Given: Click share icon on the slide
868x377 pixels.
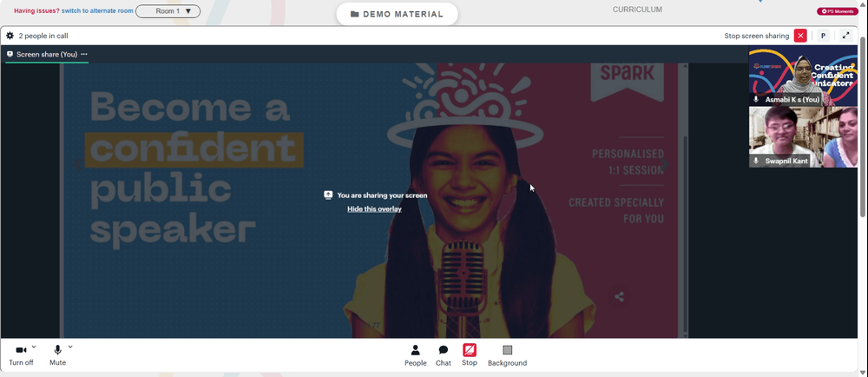Looking at the screenshot, I should click(620, 297).
